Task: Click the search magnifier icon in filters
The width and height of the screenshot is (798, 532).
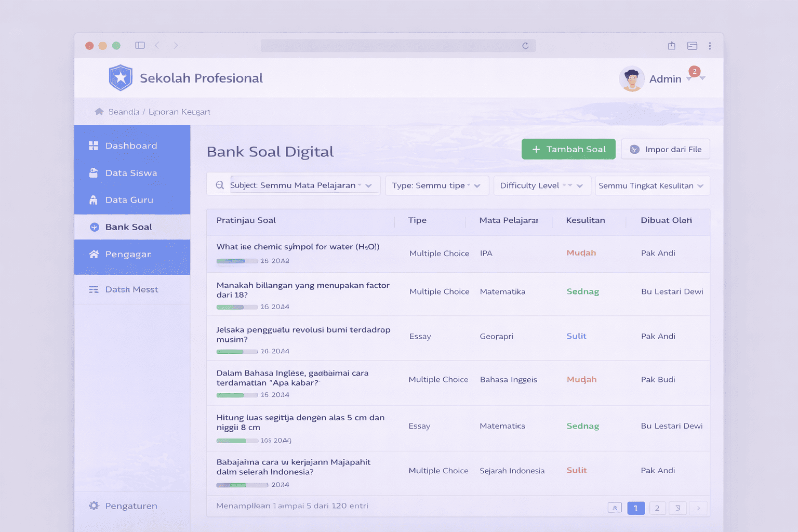Action: click(x=220, y=185)
